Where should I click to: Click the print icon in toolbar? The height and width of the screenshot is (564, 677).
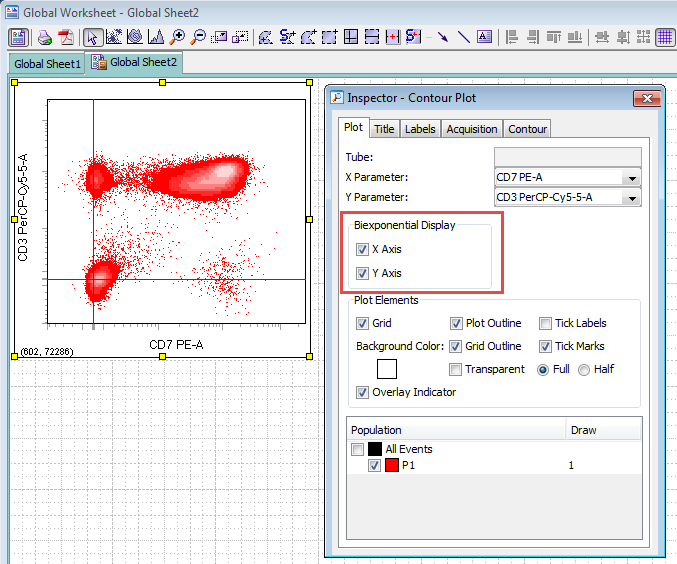point(44,38)
